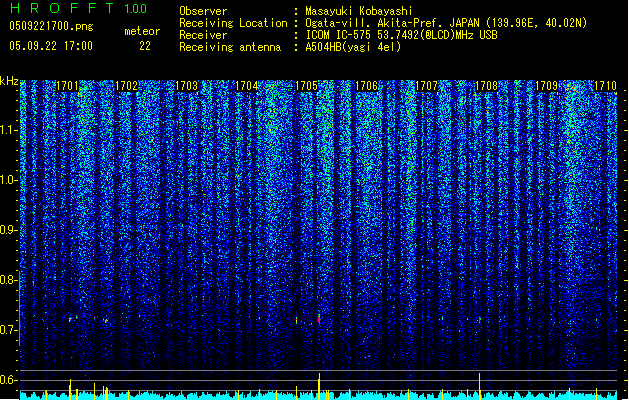Click the Receiver label
This screenshot has height=400, width=629.
pyautogui.click(x=203, y=35)
